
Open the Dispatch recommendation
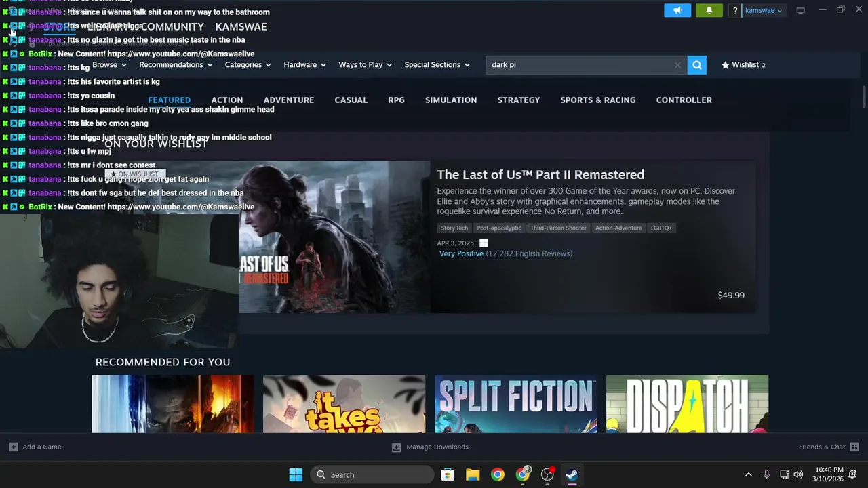click(x=687, y=404)
